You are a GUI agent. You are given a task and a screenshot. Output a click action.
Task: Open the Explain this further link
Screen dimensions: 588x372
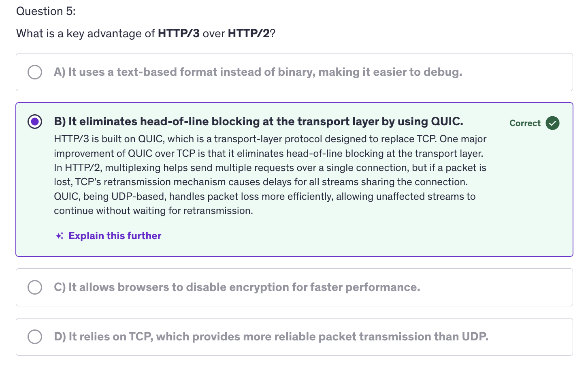pos(115,236)
